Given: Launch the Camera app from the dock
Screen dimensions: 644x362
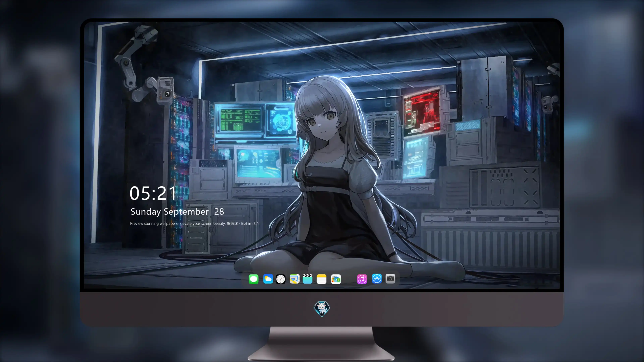Looking at the screenshot, I should [x=390, y=279].
